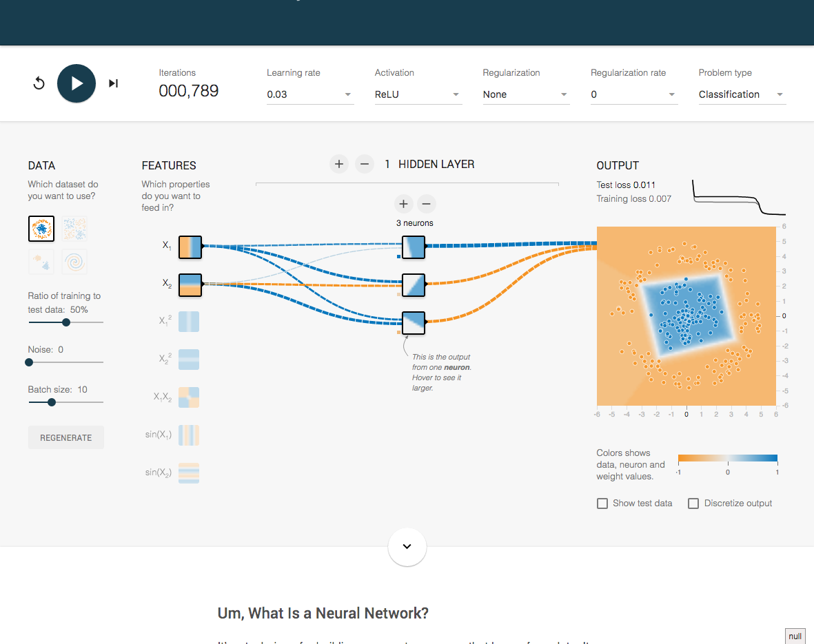Enable the X1X2 product feature

[x=189, y=397]
